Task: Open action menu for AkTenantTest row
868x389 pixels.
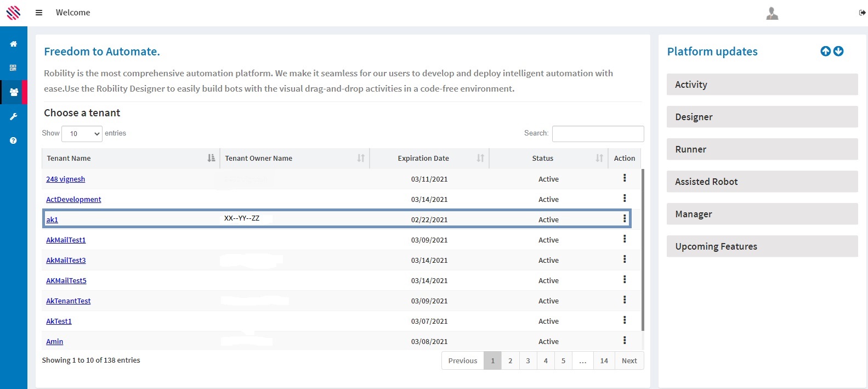Action: coord(625,300)
